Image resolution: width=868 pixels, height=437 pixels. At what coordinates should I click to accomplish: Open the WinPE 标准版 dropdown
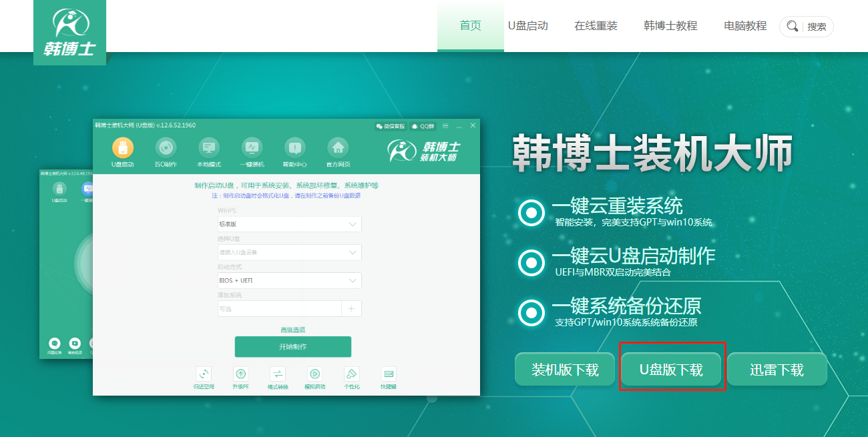pos(289,224)
